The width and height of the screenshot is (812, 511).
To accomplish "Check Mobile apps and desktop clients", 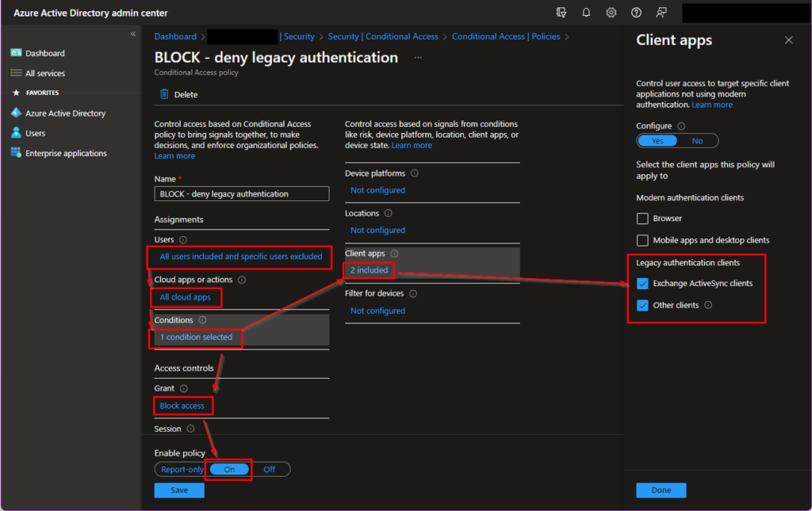I will tap(642, 241).
